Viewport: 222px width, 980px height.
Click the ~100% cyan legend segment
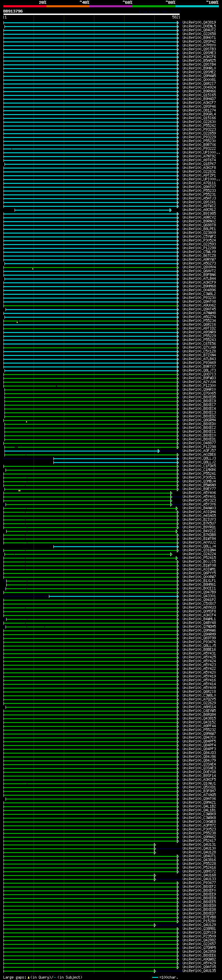(x=197, y=6)
